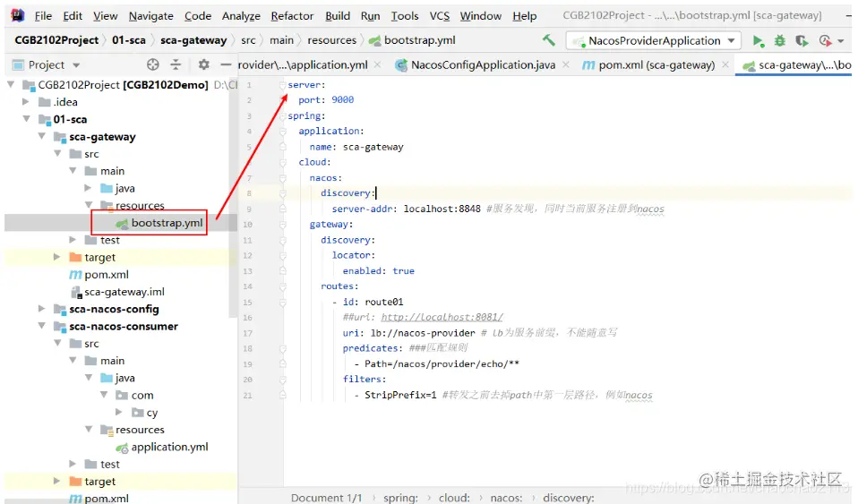The image size is (858, 504).
Task: Open the VCS menu
Action: pos(440,16)
